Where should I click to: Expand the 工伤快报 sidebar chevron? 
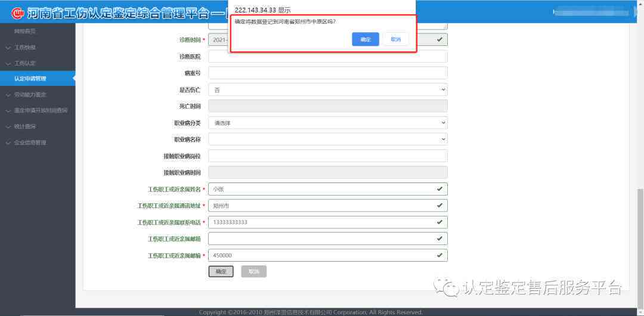click(8, 48)
